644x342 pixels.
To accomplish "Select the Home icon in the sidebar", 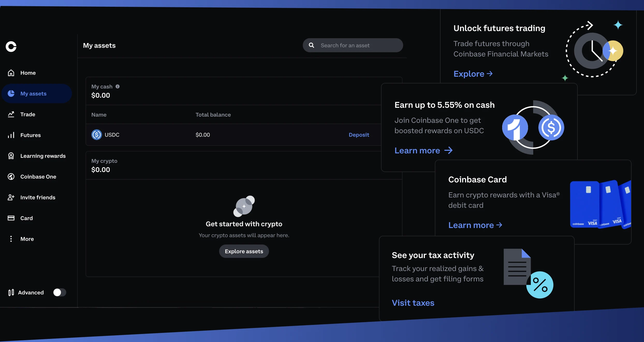I will pos(11,73).
